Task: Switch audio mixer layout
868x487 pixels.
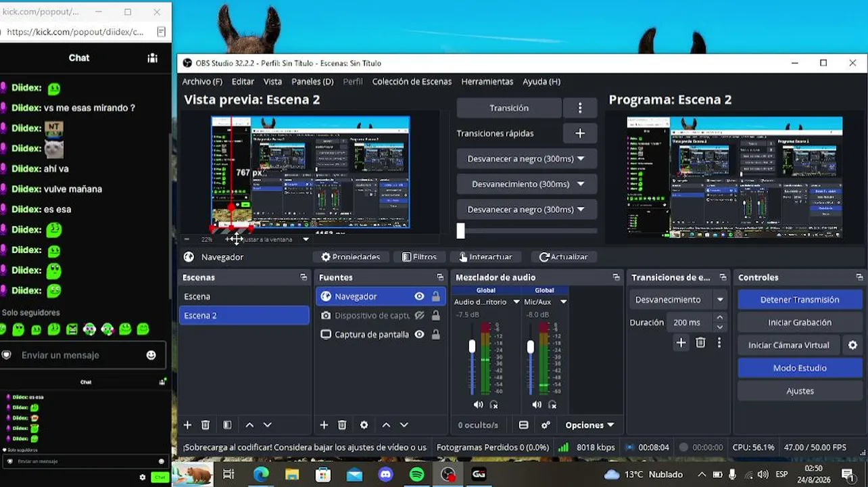Action: (x=523, y=425)
